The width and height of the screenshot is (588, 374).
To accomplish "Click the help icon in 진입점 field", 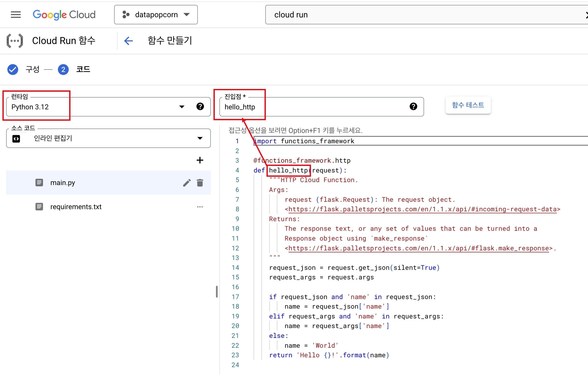I will [413, 106].
